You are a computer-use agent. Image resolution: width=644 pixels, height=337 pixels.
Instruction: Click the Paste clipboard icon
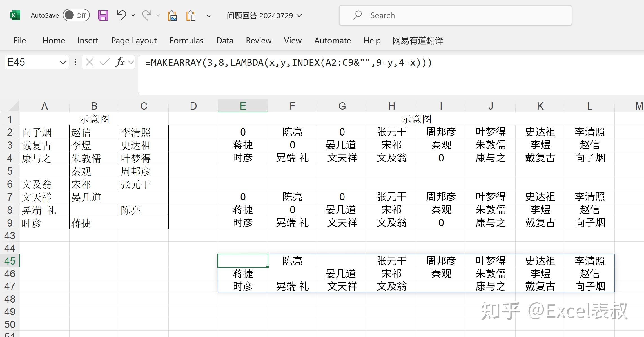coord(191,15)
